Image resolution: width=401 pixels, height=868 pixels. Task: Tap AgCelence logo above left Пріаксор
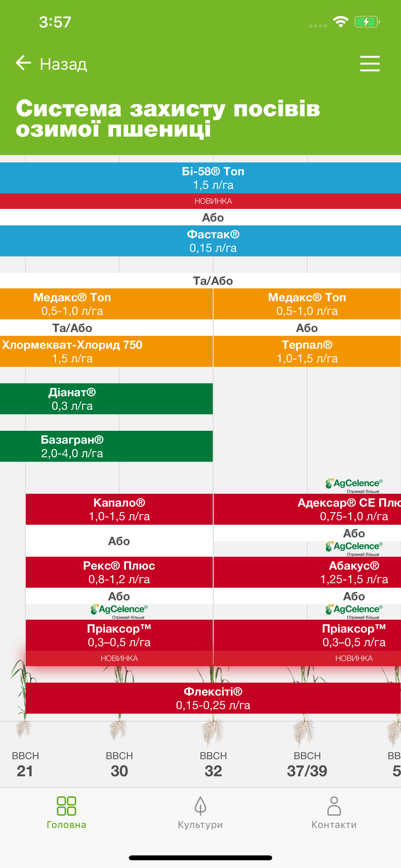pos(119,612)
